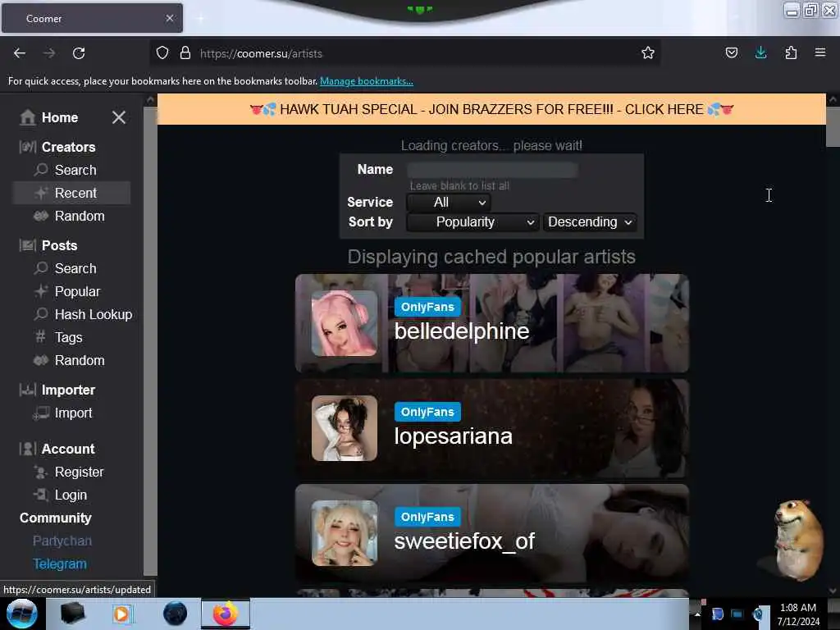Viewport: 840px width, 630px height.
Task: Click sweetiefox_of's avatar thumbnail
Action: point(345,533)
